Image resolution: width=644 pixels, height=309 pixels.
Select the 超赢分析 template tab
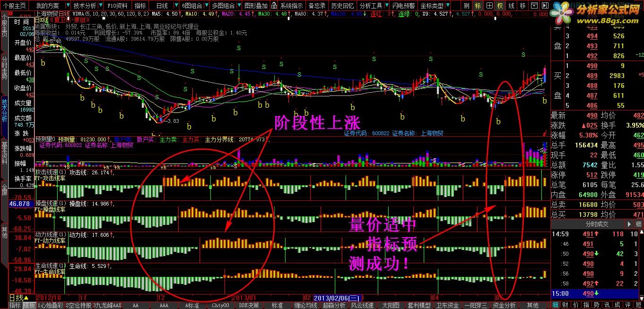click(334, 305)
